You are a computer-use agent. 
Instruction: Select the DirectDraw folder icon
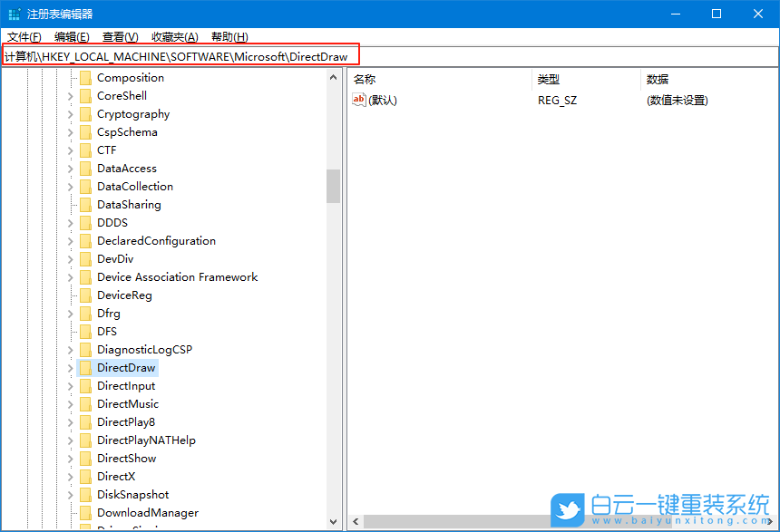[x=85, y=367]
